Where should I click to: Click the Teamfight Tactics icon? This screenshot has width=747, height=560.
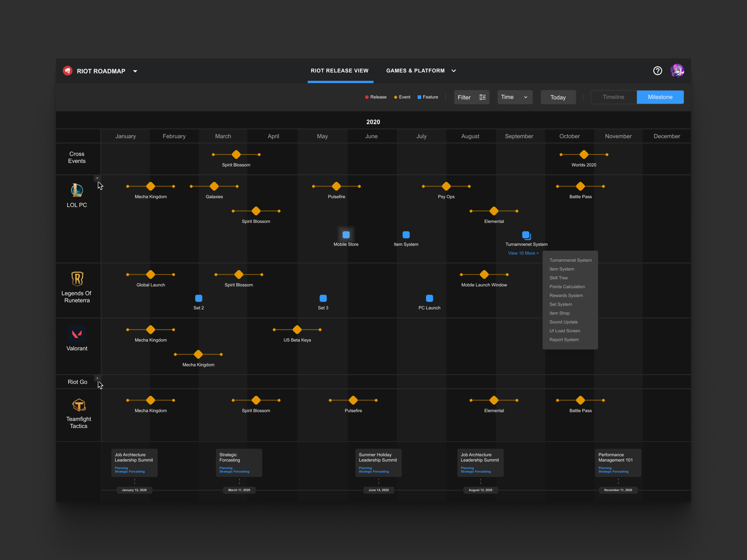coord(79,405)
